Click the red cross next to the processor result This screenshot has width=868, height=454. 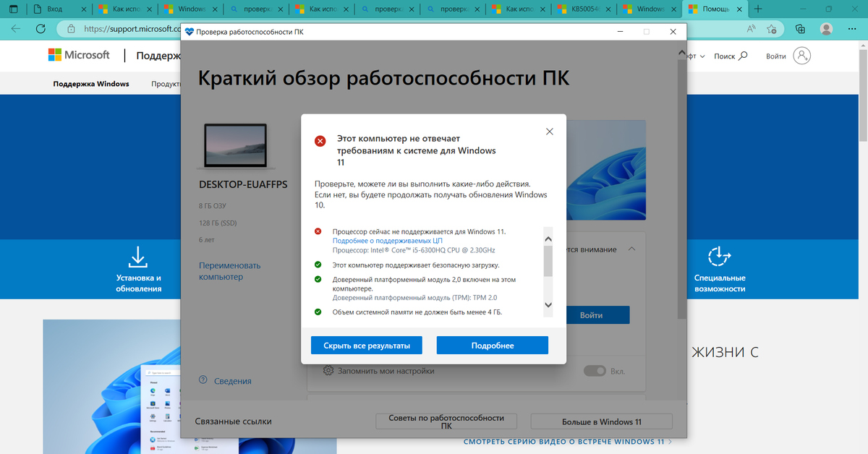(x=318, y=231)
